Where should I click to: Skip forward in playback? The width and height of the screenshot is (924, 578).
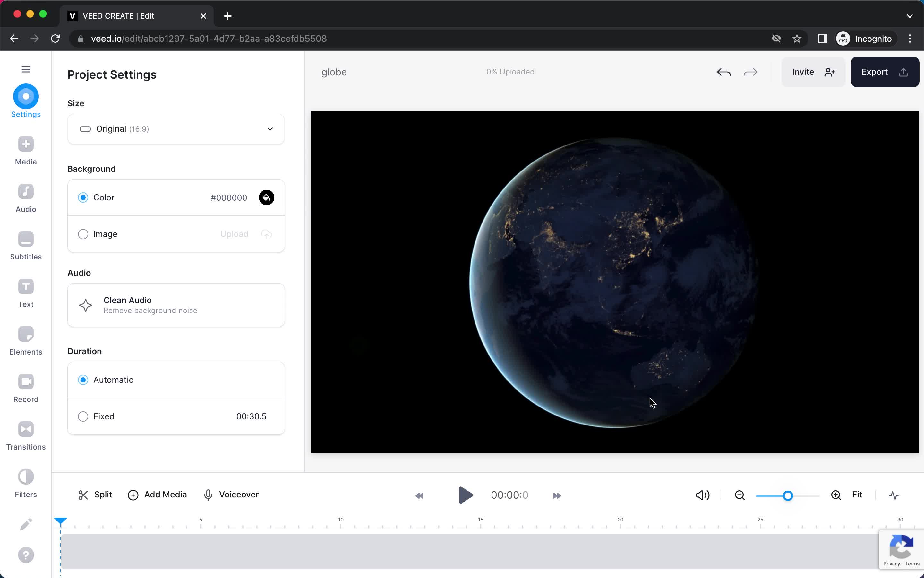[557, 496]
